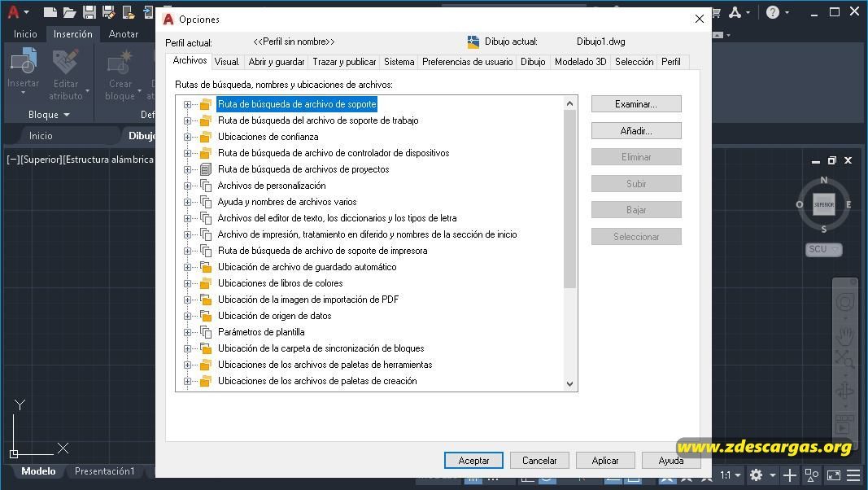Viewport: 868px width, 490px height.
Task: Click the Open from web and mobile icon
Action: pyautogui.click(x=129, y=12)
